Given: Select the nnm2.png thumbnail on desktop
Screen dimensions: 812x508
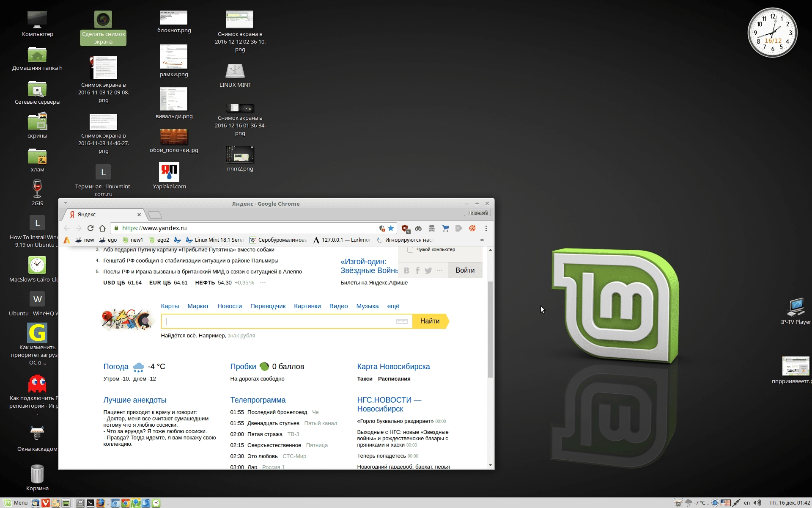Looking at the screenshot, I should 240,159.
